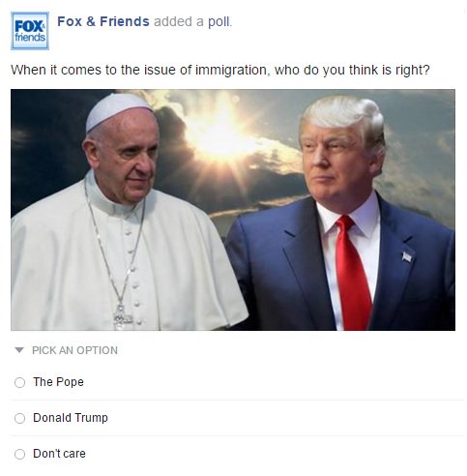Click Trump's figure in the poll image
The width and height of the screenshot is (467, 476).
click(341, 215)
